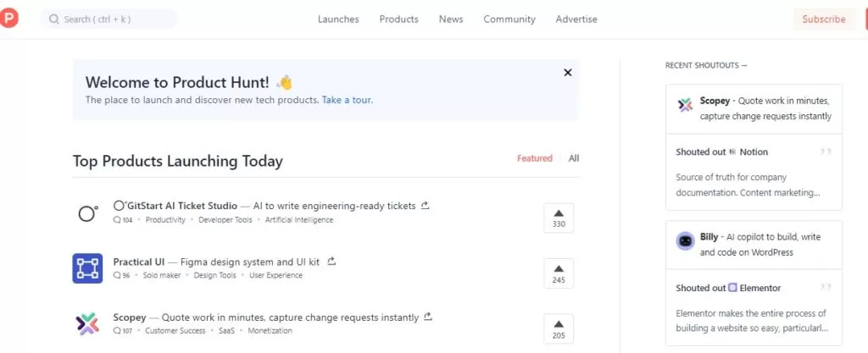Click the Notion icon in the shoutout
This screenshot has height=353, width=868.
tap(732, 152)
